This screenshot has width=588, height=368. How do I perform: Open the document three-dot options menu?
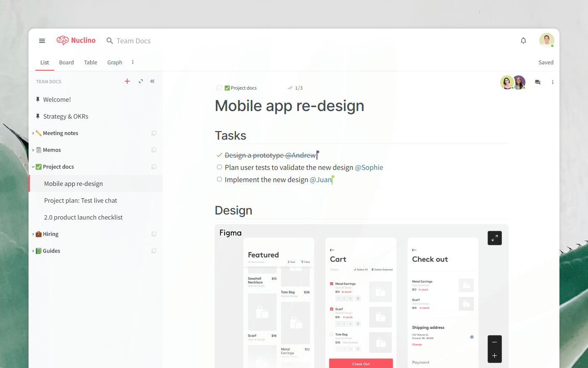tap(553, 82)
